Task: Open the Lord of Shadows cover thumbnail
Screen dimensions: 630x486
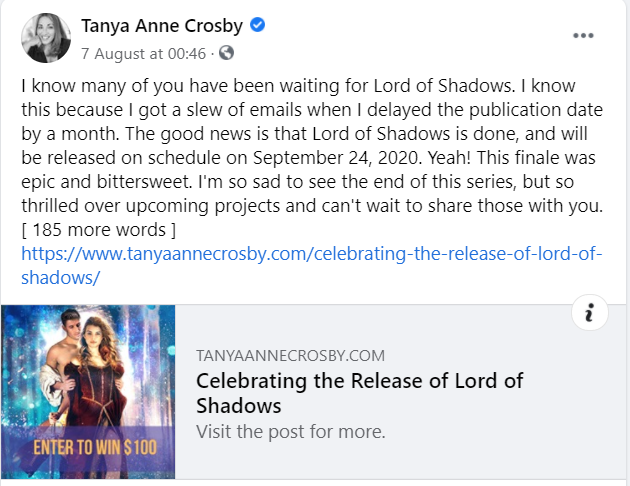Action: coord(88,392)
